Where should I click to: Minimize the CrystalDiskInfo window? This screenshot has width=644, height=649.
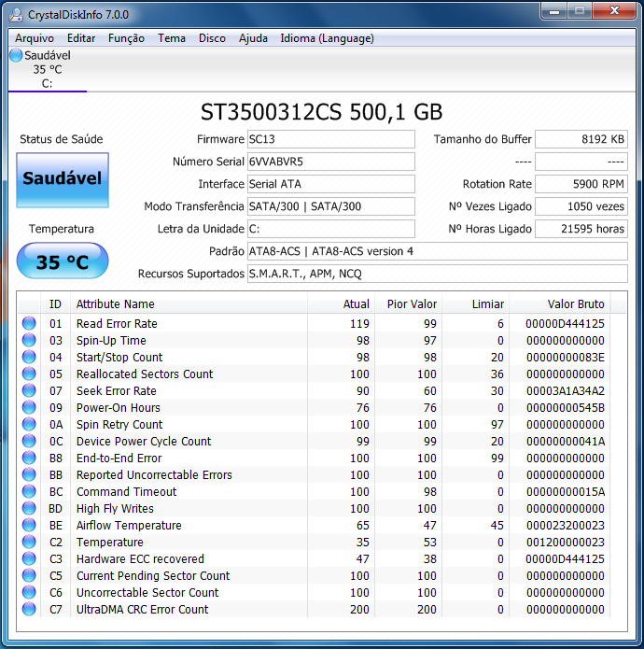tap(554, 10)
